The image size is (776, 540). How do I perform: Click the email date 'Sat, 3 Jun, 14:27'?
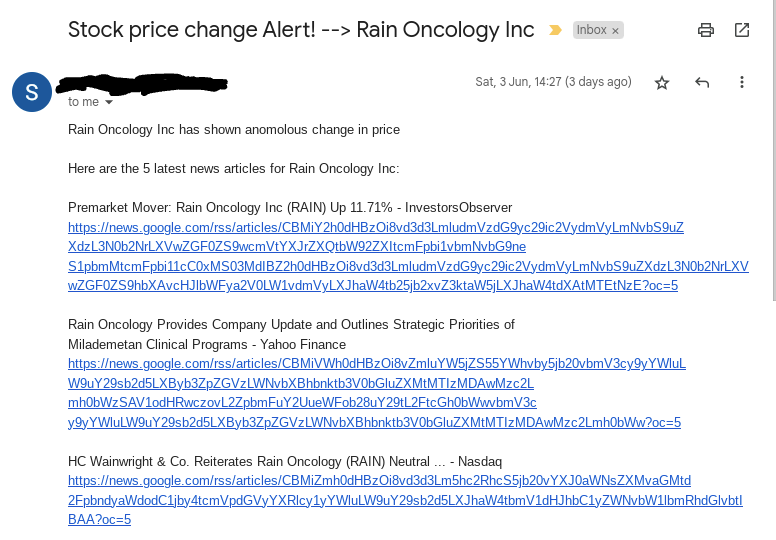pos(553,82)
